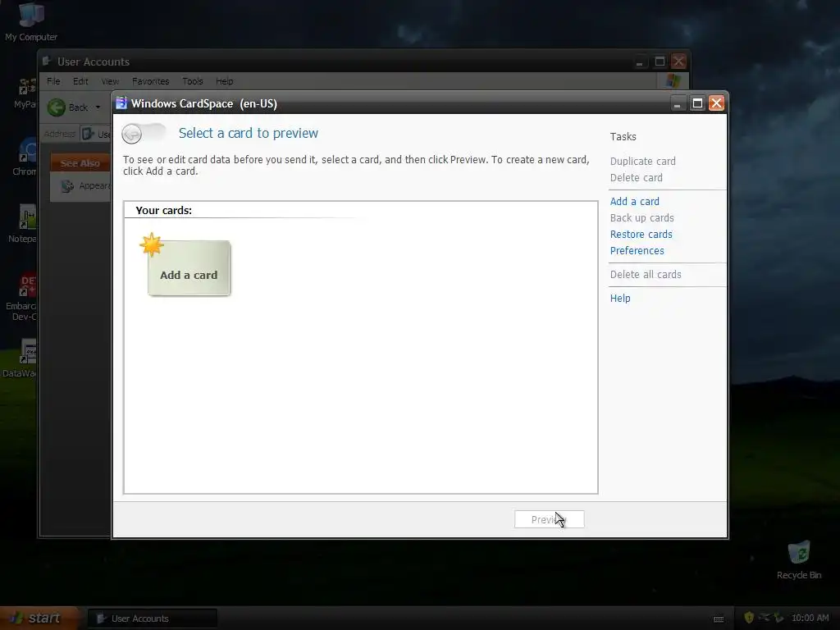Open File menu in User Accounts window
This screenshot has width=840, height=630.
point(53,81)
